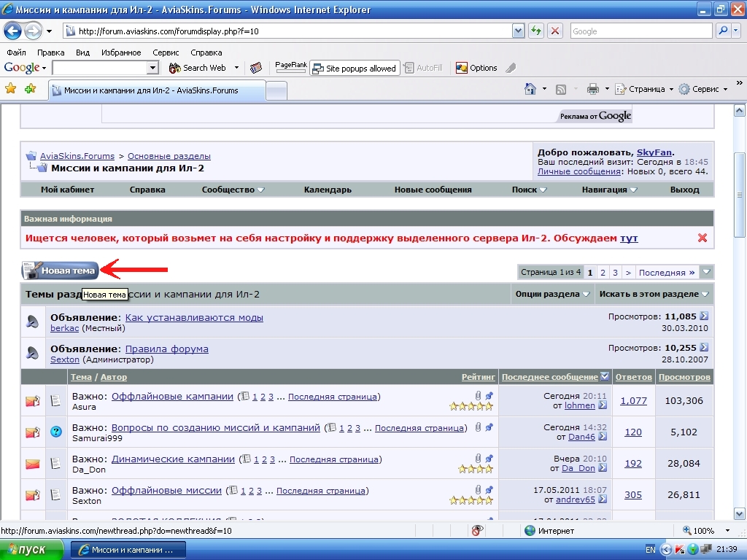This screenshot has height=560, width=747.
Task: Click the EN language indicator in tray
Action: click(x=650, y=550)
